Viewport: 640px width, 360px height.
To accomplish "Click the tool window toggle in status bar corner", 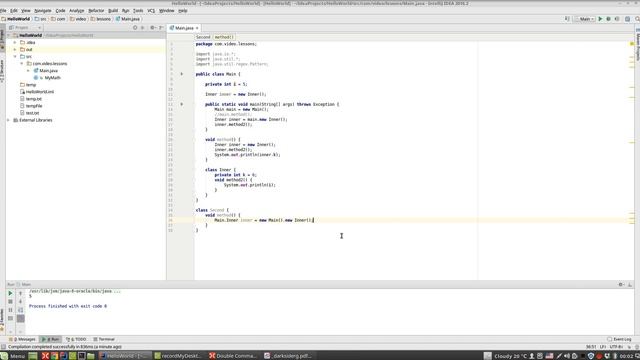I will click(x=3, y=347).
